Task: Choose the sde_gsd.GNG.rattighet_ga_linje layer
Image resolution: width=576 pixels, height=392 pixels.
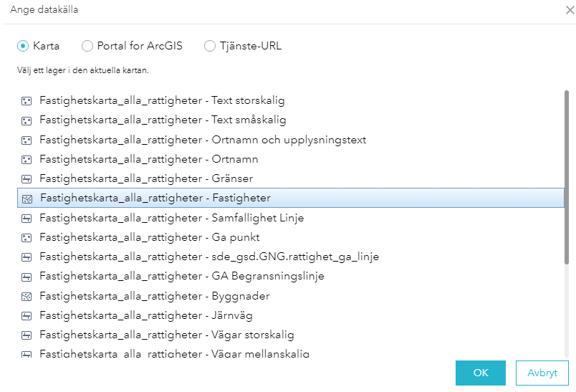Action: (x=209, y=257)
